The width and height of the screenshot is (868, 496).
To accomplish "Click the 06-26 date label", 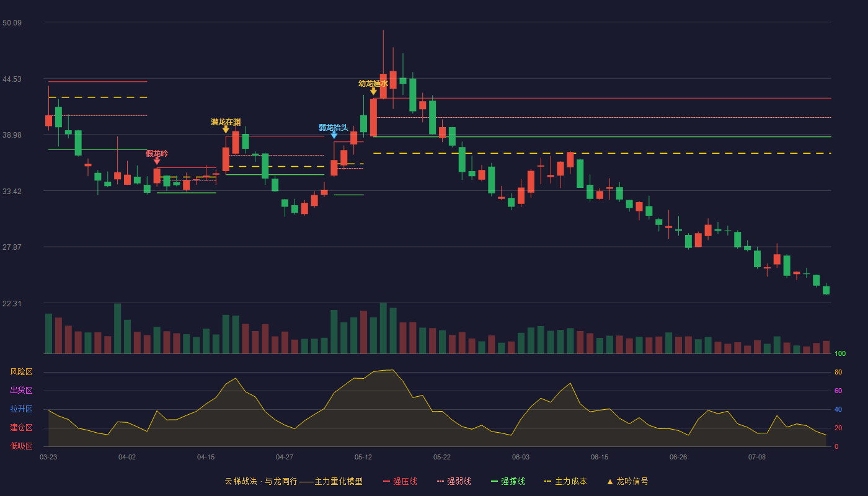I will (x=678, y=457).
